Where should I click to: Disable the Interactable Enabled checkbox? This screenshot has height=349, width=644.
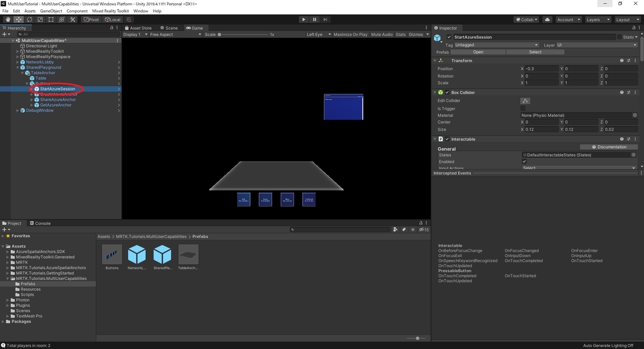[x=524, y=162]
